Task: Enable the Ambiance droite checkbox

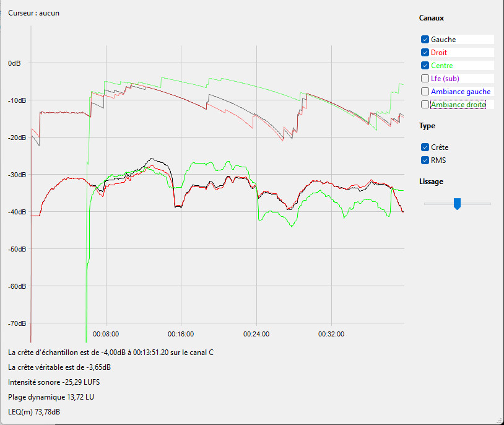Action: [x=425, y=105]
